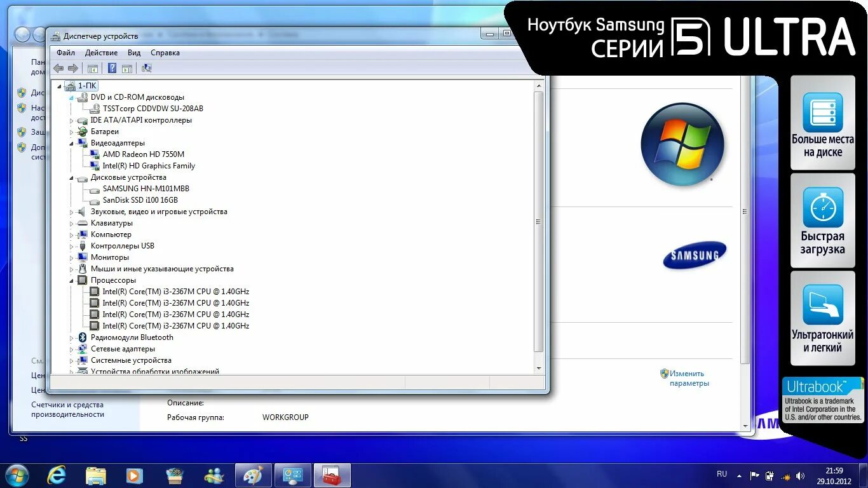The width and height of the screenshot is (868, 488).
Task: Click the Device Manager scrollbar down arrow
Action: pos(539,368)
